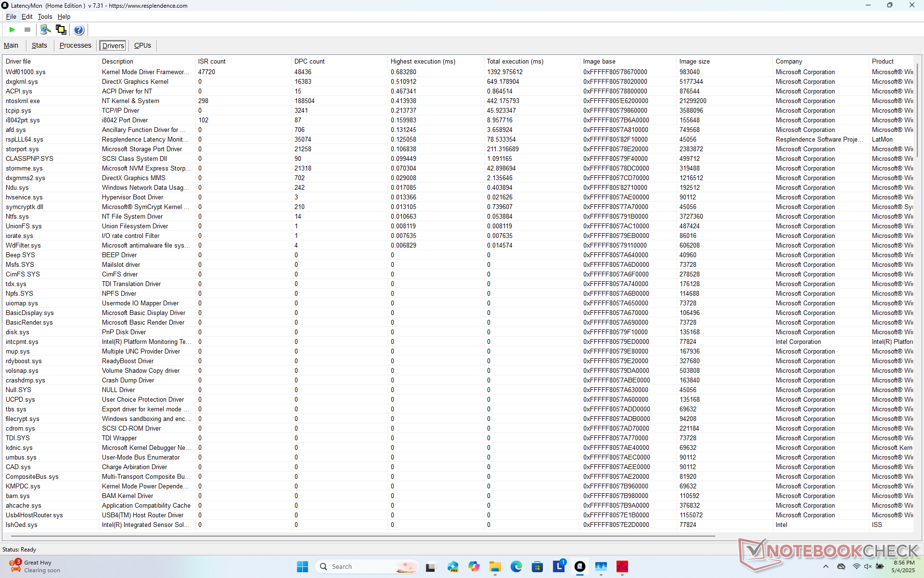Viewport: 924px width, 578px height.
Task: Open the Tools menu
Action: click(45, 16)
